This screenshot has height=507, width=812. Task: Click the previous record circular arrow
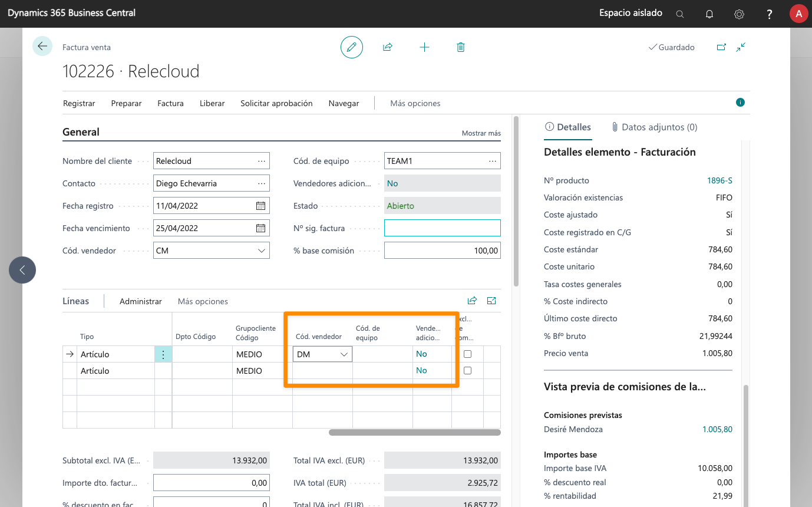coord(22,270)
